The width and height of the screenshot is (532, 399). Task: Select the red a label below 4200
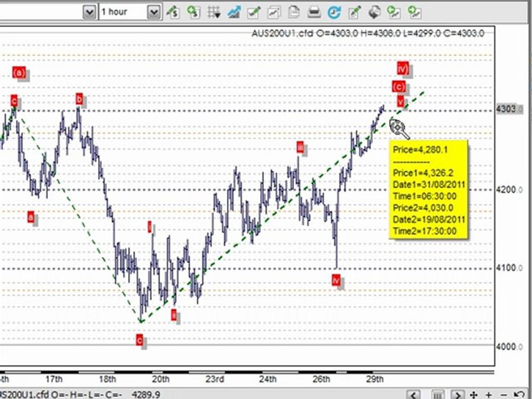click(x=31, y=217)
